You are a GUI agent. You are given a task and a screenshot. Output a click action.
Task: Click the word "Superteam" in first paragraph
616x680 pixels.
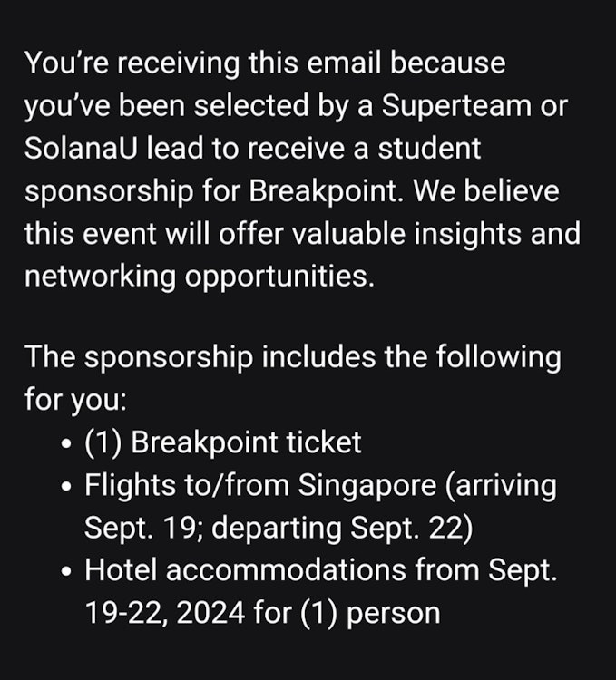pos(456,106)
